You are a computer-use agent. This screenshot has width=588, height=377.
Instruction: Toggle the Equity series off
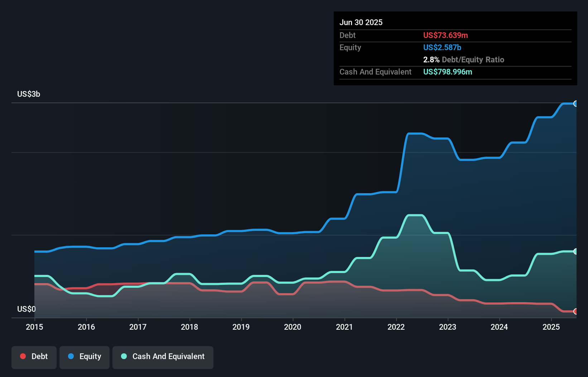tap(84, 357)
